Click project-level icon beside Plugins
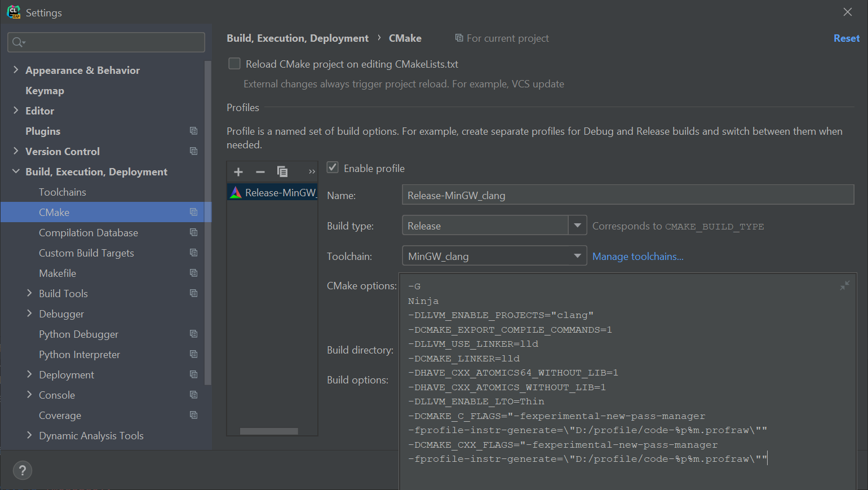The height and width of the screenshot is (490, 868). (194, 131)
